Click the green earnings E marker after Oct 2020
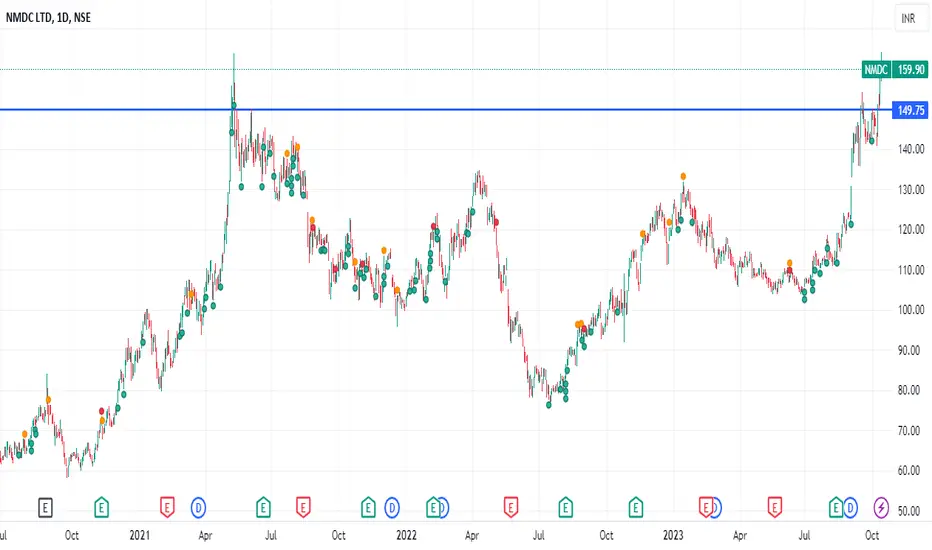The height and width of the screenshot is (550, 932). click(102, 508)
